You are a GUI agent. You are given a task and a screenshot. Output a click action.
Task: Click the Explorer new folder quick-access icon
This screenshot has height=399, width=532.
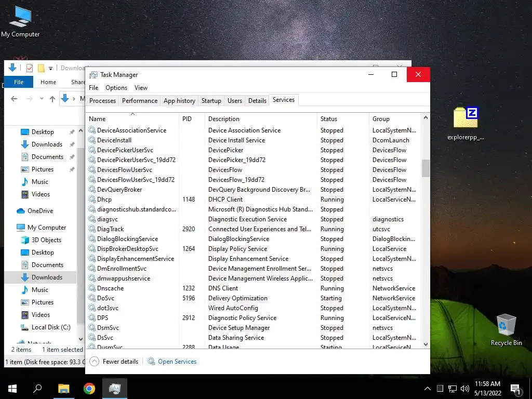(x=41, y=68)
